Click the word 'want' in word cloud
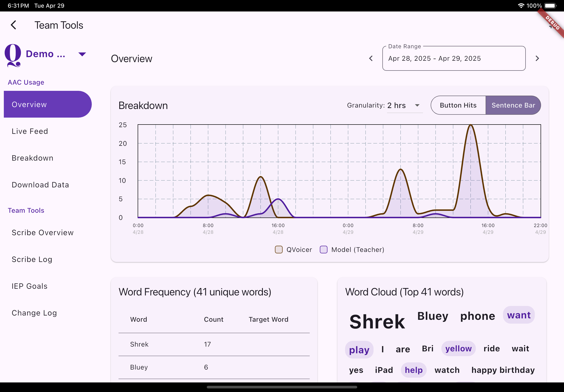This screenshot has width=564, height=392. (519, 315)
